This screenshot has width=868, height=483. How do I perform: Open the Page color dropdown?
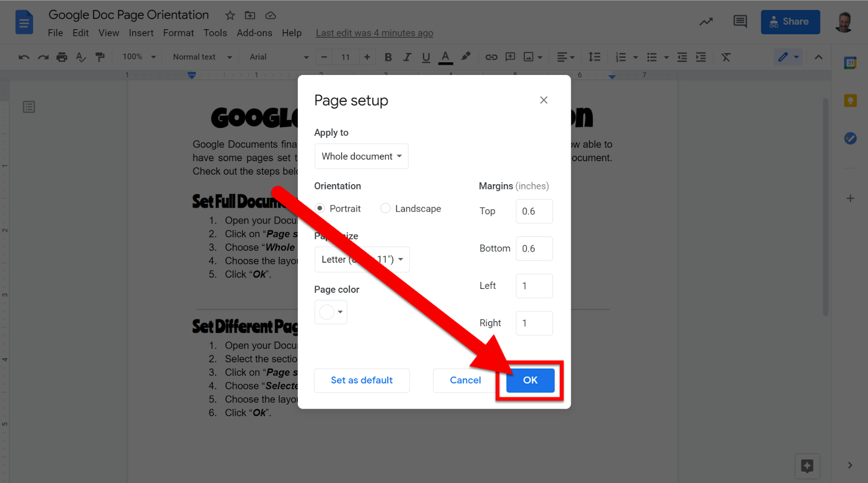[x=330, y=312]
